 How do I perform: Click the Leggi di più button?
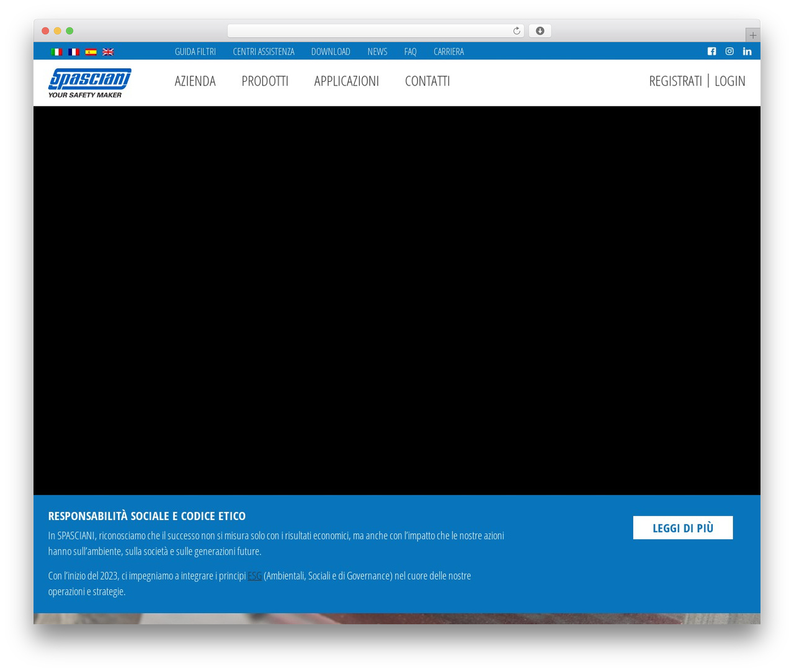pyautogui.click(x=683, y=528)
